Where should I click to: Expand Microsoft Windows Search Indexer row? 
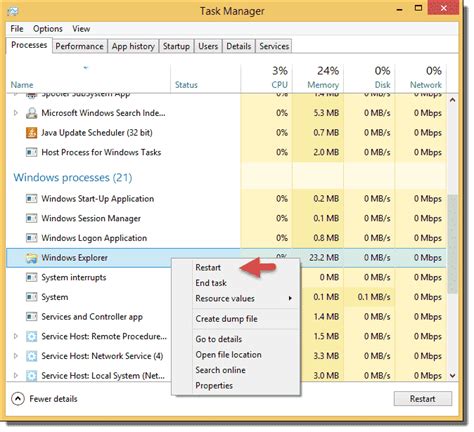tap(16, 113)
